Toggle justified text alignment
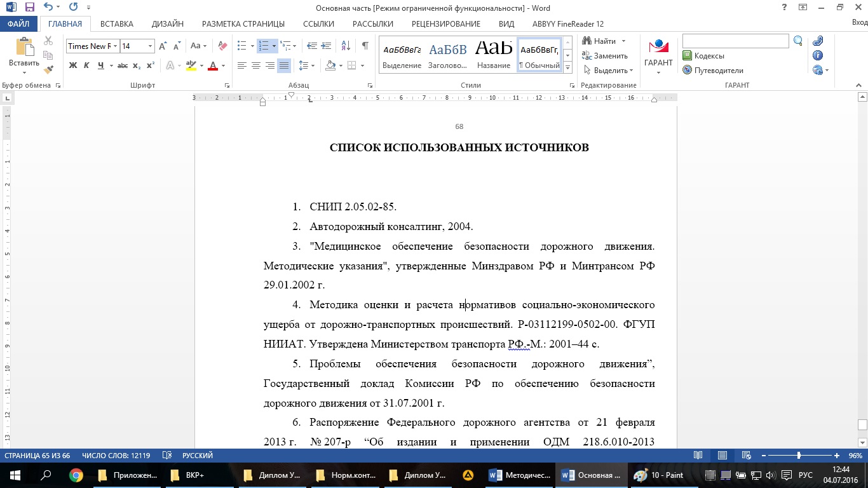868x488 pixels. click(x=284, y=65)
